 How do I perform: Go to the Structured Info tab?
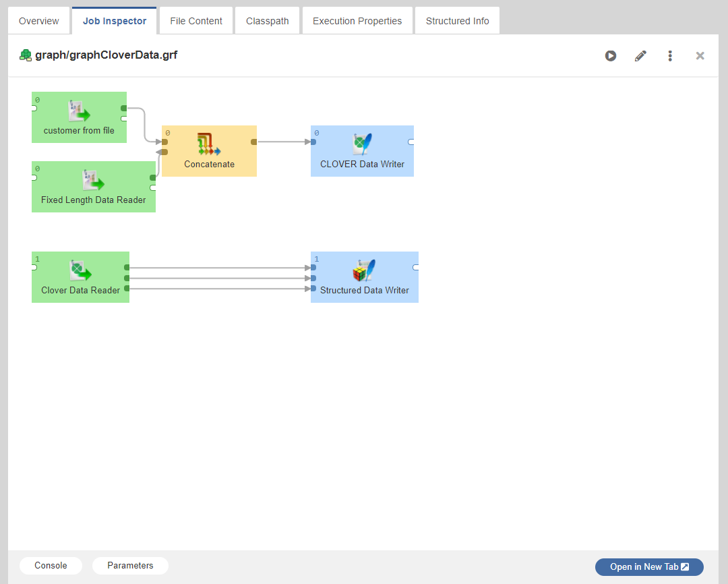458,21
